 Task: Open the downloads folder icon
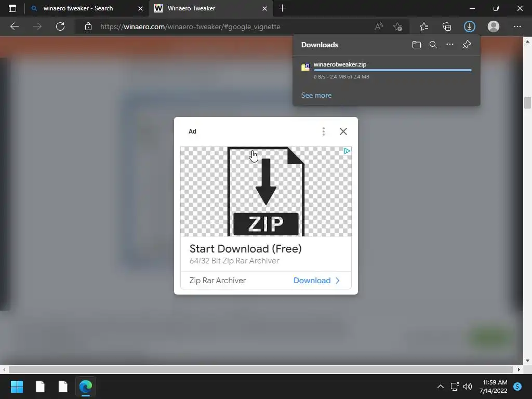point(417,45)
